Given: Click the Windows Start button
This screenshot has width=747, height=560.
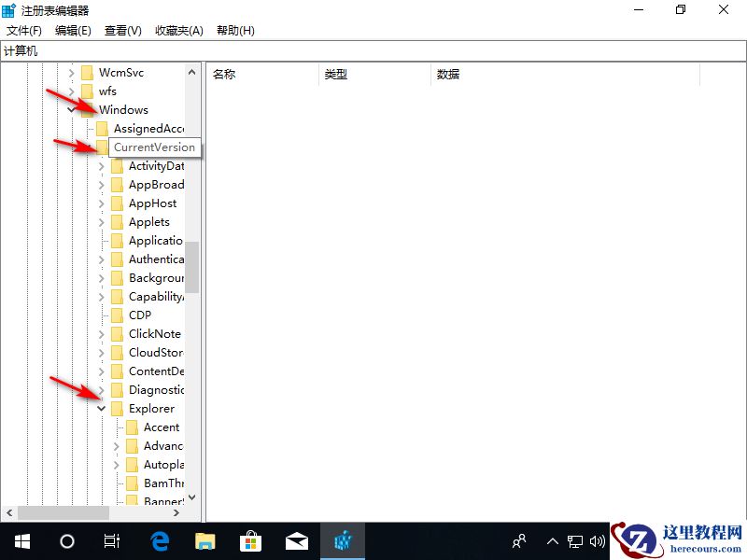Looking at the screenshot, I should pos(21,540).
